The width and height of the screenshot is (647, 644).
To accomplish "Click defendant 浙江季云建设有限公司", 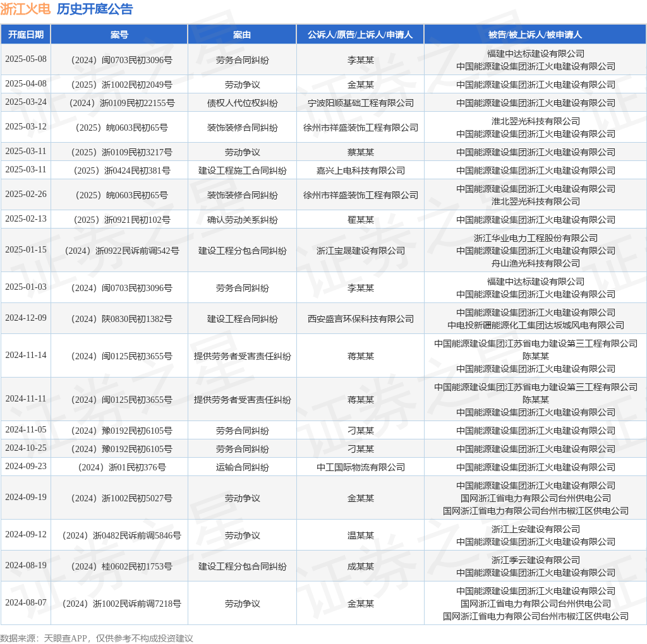I will pyautogui.click(x=536, y=560).
